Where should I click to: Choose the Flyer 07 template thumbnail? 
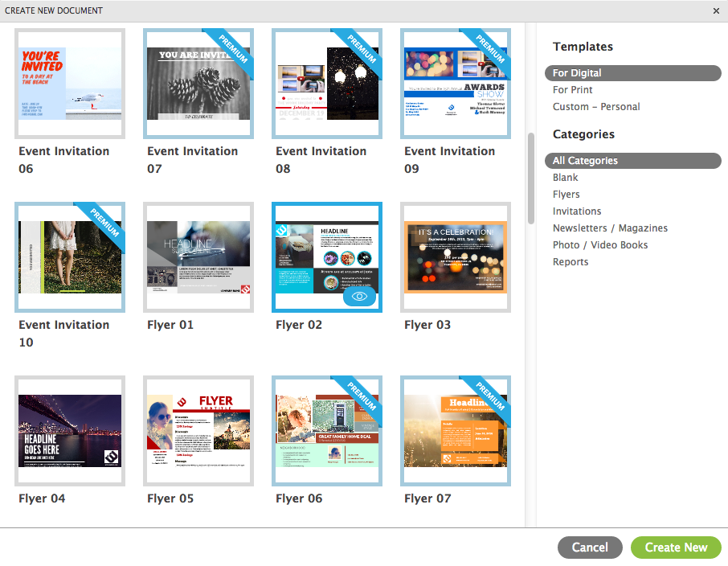456,431
